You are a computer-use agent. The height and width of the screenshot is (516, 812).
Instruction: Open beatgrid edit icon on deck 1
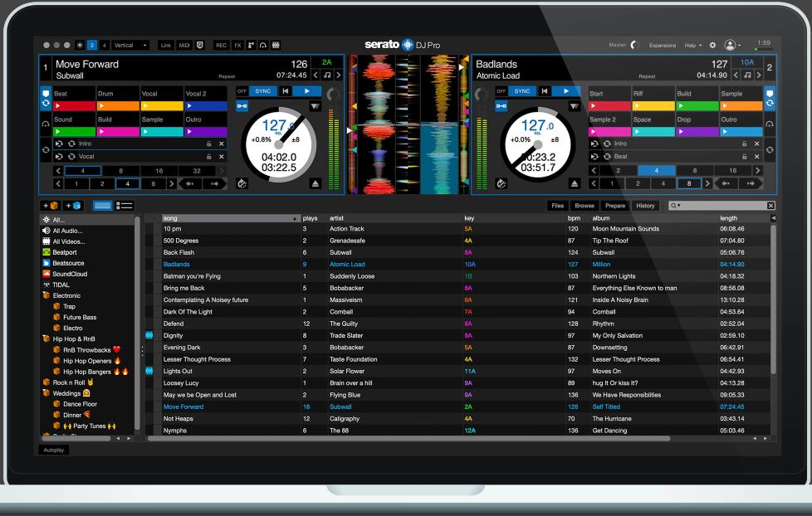[x=242, y=183]
